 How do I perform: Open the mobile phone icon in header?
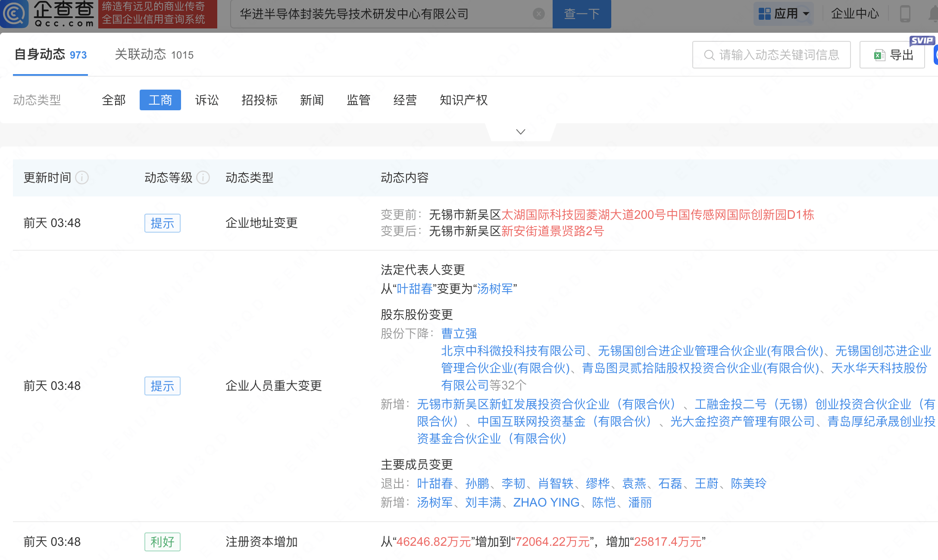click(x=905, y=14)
